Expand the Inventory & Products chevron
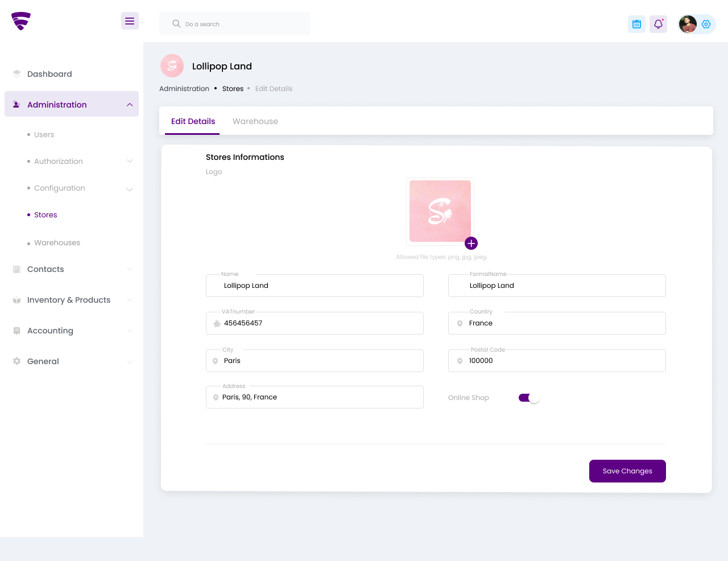This screenshot has width=728, height=561. 130,300
